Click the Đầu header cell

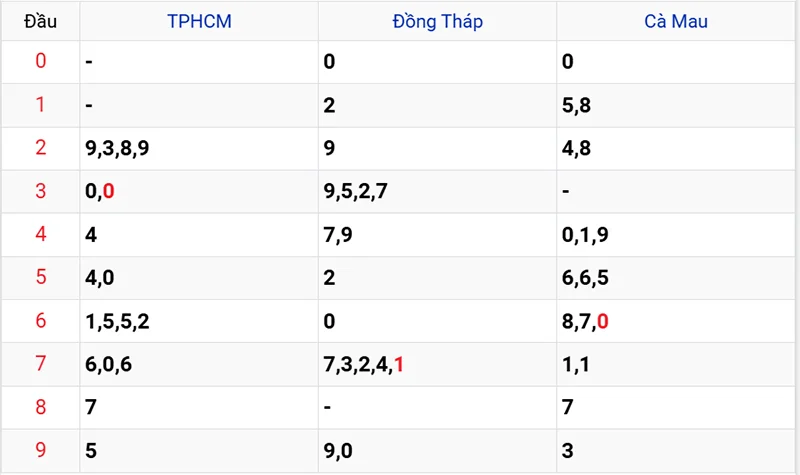pyautogui.click(x=41, y=21)
